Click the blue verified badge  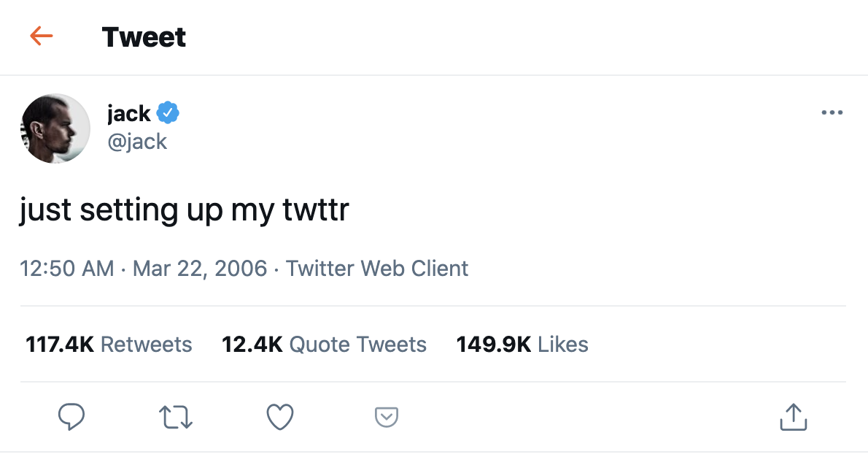[x=168, y=113]
